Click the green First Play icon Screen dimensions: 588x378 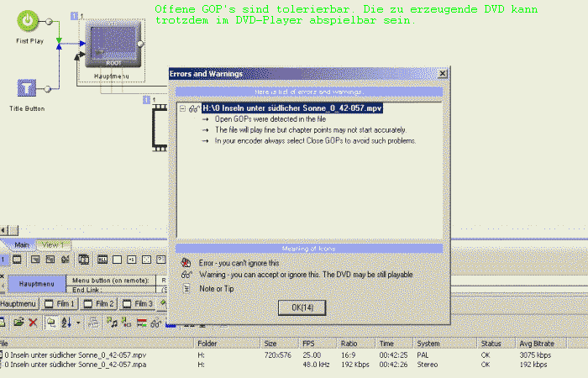pos(29,20)
